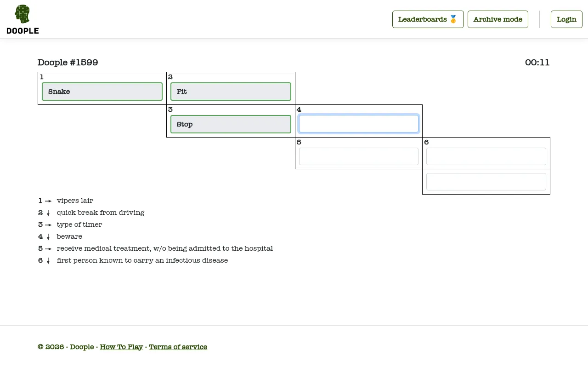Switch to Archive mode
The height and width of the screenshot is (368, 588).
(x=498, y=19)
